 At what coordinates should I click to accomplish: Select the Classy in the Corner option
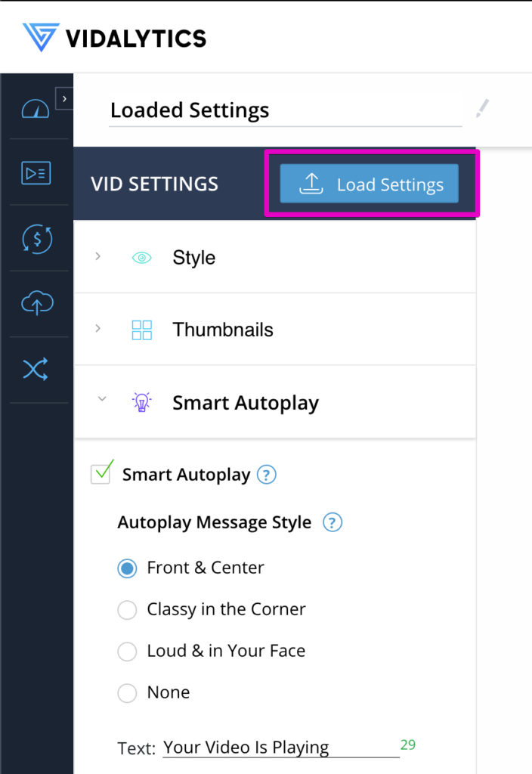[127, 610]
